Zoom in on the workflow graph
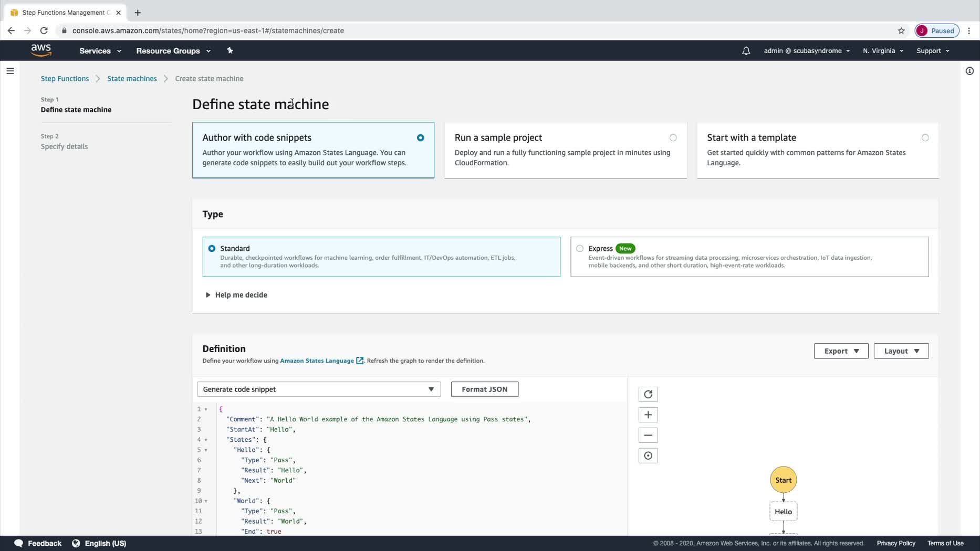 click(648, 415)
